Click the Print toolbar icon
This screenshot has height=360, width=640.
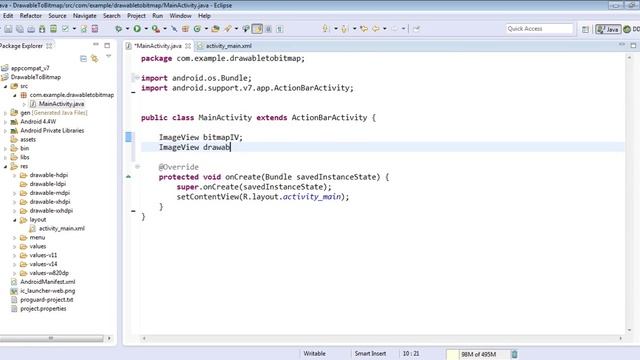pyautogui.click(x=31, y=29)
